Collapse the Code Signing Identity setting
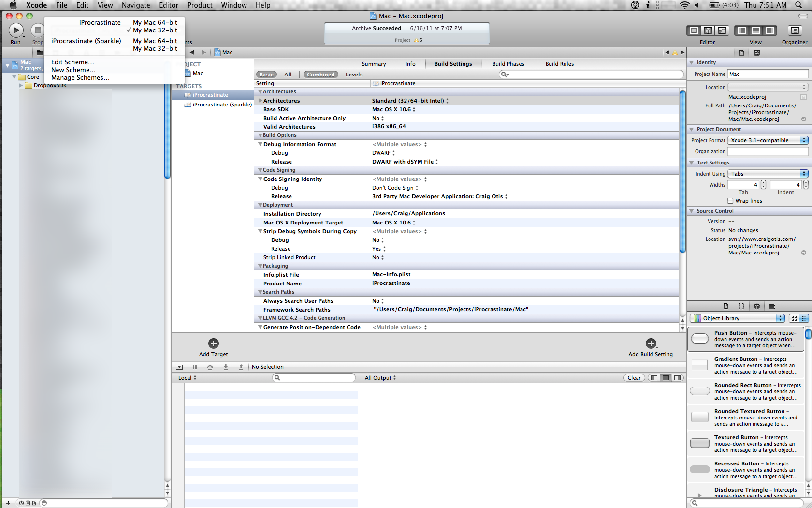The image size is (812, 508). click(x=260, y=179)
